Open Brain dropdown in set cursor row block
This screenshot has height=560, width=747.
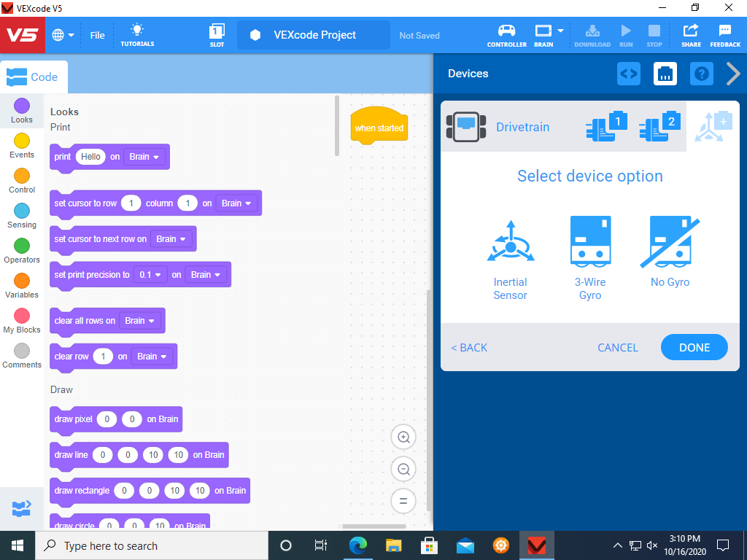(x=237, y=203)
